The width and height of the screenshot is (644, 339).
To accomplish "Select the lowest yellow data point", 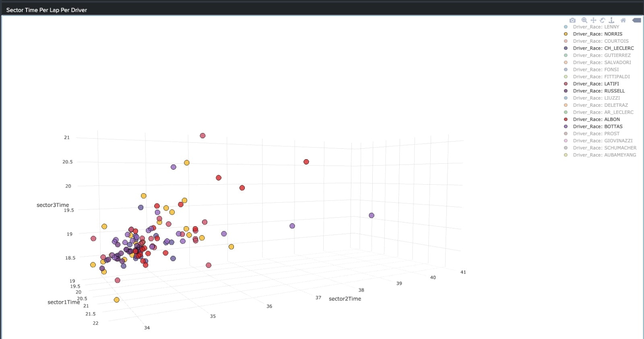I will tap(116, 300).
